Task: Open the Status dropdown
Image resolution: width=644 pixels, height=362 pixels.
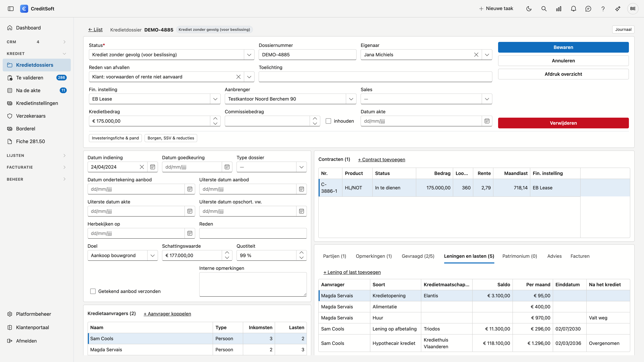Action: click(249, 55)
